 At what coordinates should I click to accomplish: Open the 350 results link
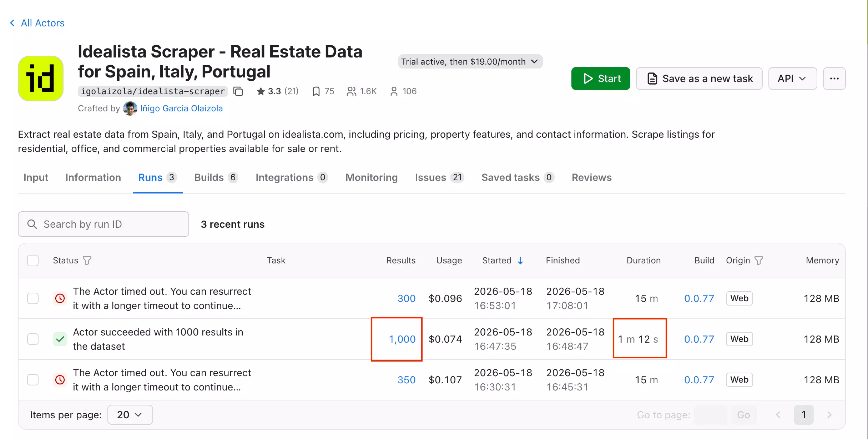[x=407, y=380]
